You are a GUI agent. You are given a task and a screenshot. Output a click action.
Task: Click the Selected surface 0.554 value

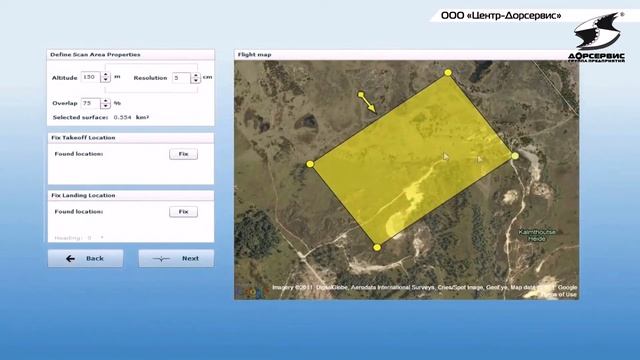coord(122,117)
